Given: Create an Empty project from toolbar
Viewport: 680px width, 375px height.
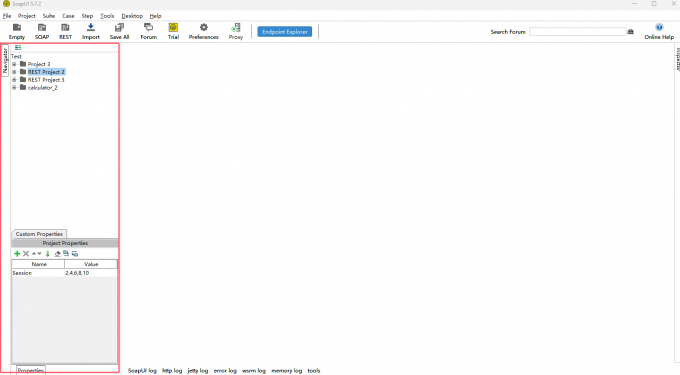Looking at the screenshot, I should (17, 32).
